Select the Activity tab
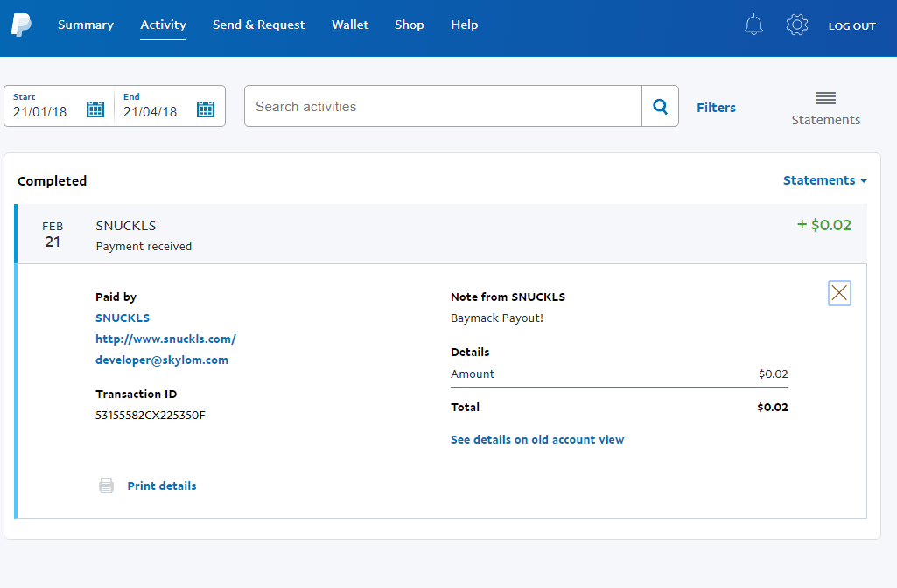Image resolution: width=897 pixels, height=588 pixels. [163, 24]
